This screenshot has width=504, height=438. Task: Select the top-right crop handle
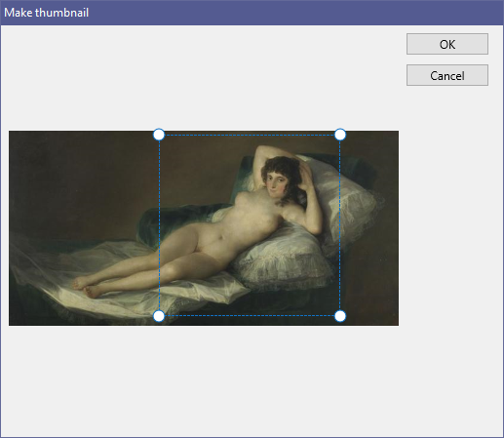340,135
